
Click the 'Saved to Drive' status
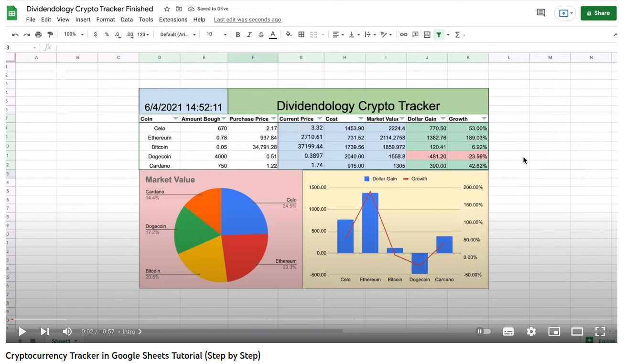208,9
